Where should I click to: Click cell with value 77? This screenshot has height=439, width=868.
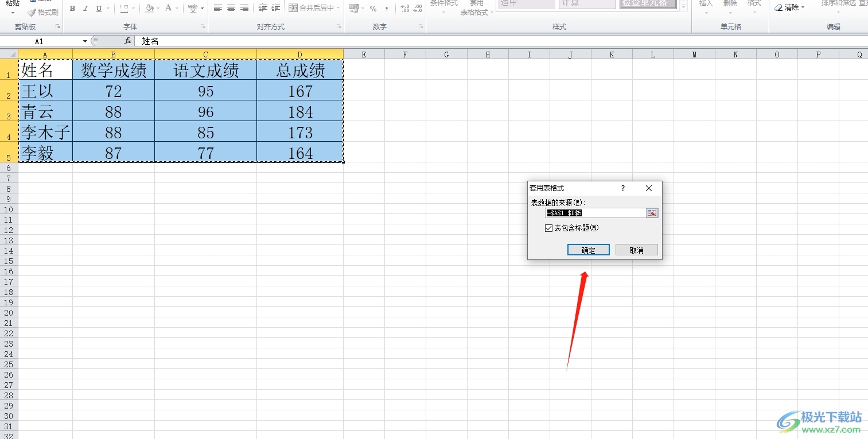(x=206, y=153)
